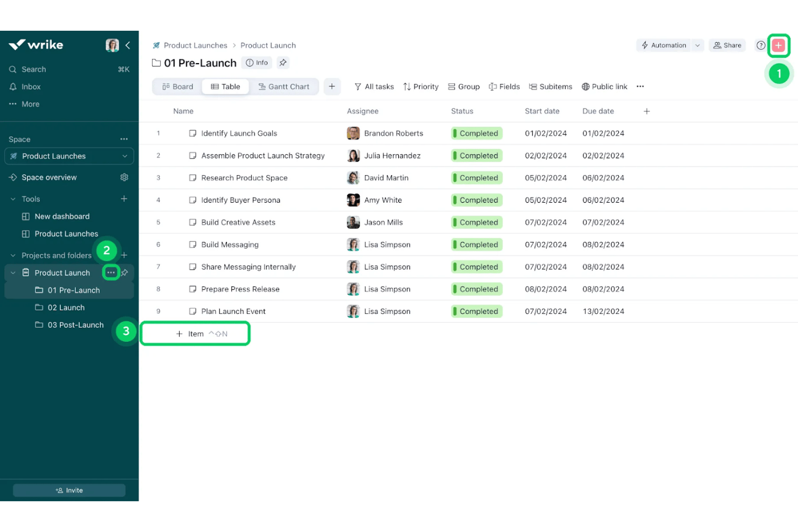Change status of Identify Buyer Persona
Screen dimensions: 798x532
tap(477, 200)
